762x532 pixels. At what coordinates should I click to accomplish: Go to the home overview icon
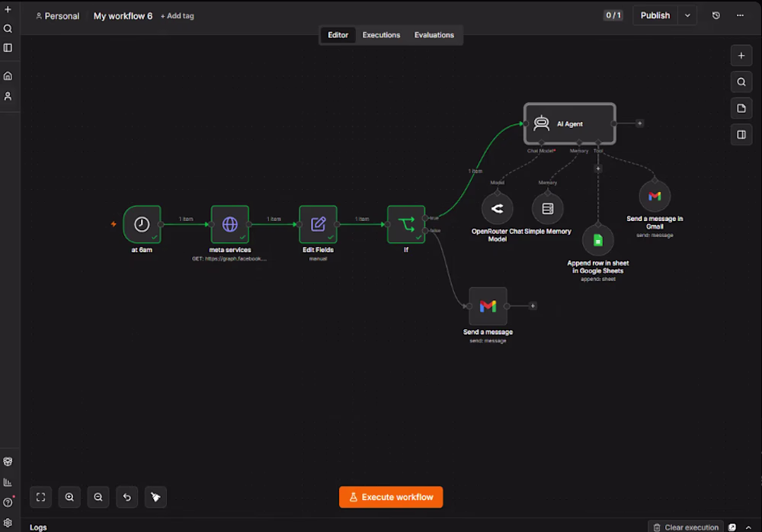click(x=8, y=76)
